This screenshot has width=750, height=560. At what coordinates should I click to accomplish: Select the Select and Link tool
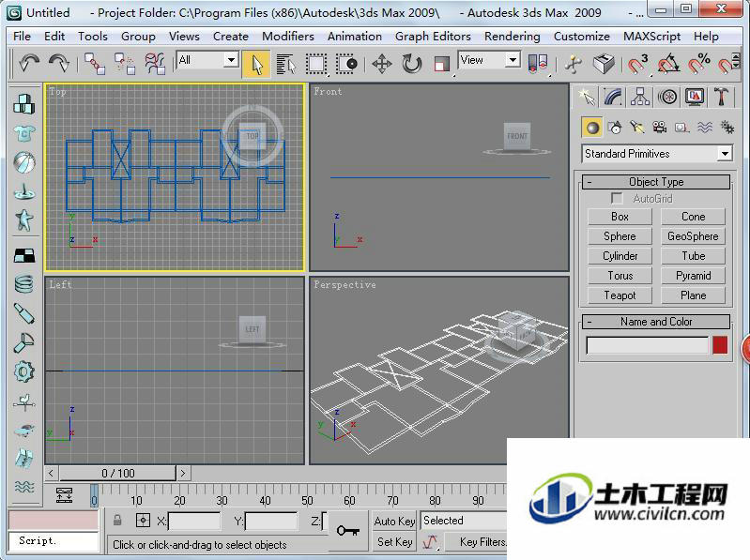pyautogui.click(x=95, y=64)
